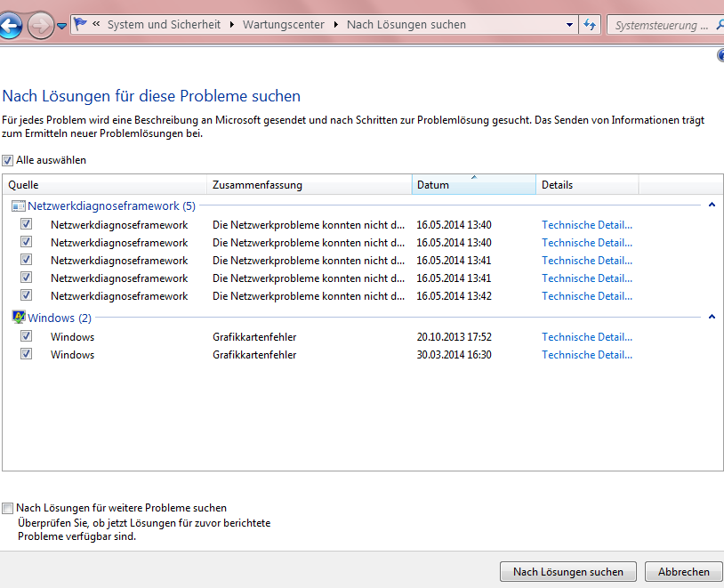Open the address bar history dropdown
Screen dimensions: 724x588
(x=570, y=25)
